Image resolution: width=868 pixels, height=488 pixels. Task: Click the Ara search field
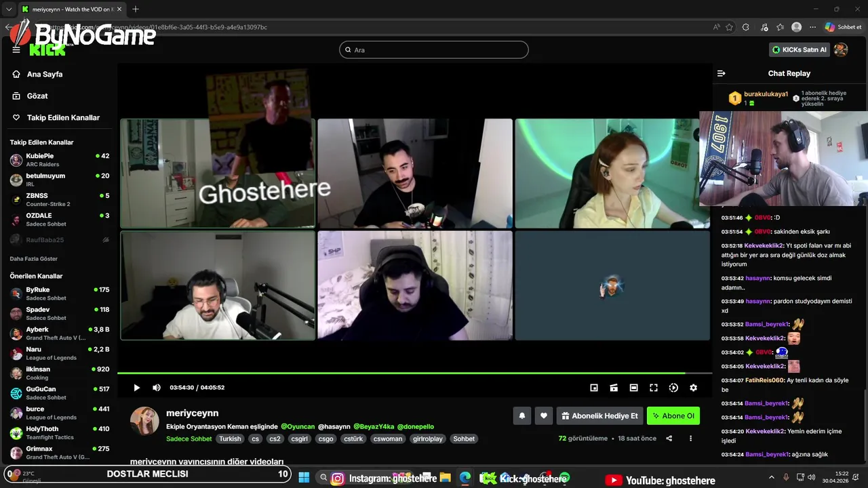pyautogui.click(x=434, y=49)
